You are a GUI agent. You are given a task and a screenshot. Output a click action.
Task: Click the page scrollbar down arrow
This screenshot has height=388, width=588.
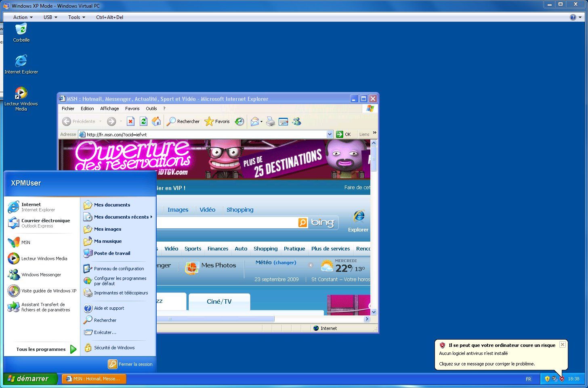coord(373,311)
